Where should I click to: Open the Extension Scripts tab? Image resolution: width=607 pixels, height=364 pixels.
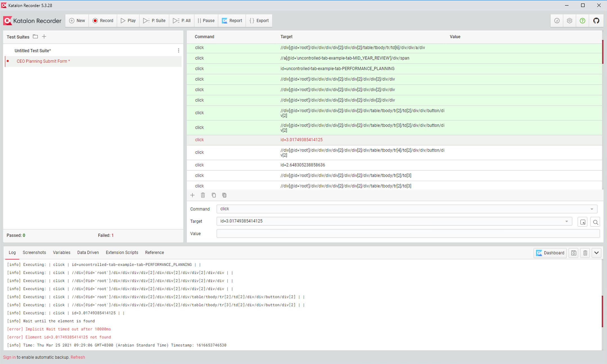point(122,253)
